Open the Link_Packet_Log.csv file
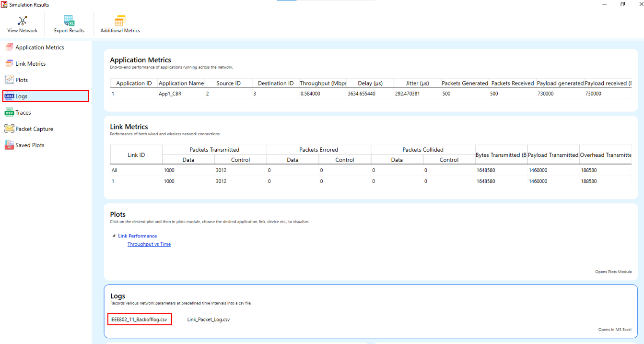Screen dimensions: 644x344 click(208, 320)
